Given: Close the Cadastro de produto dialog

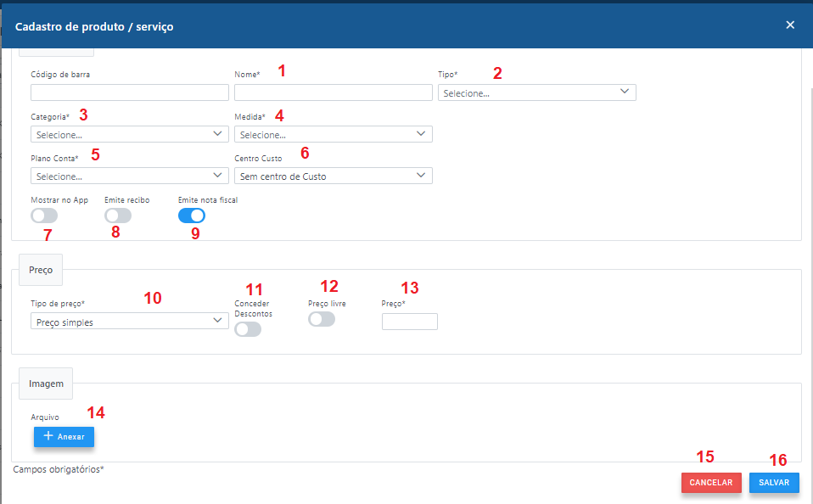Looking at the screenshot, I should click(790, 25).
